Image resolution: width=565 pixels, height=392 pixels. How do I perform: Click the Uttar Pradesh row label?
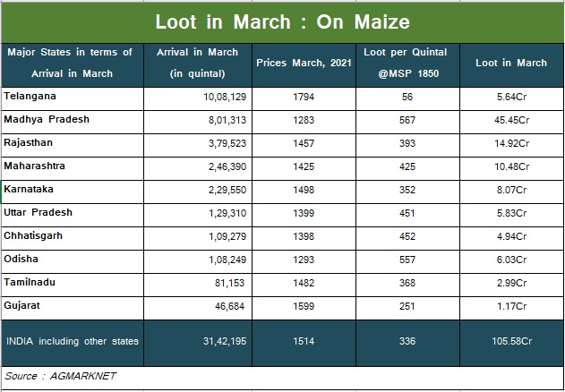pos(39,213)
